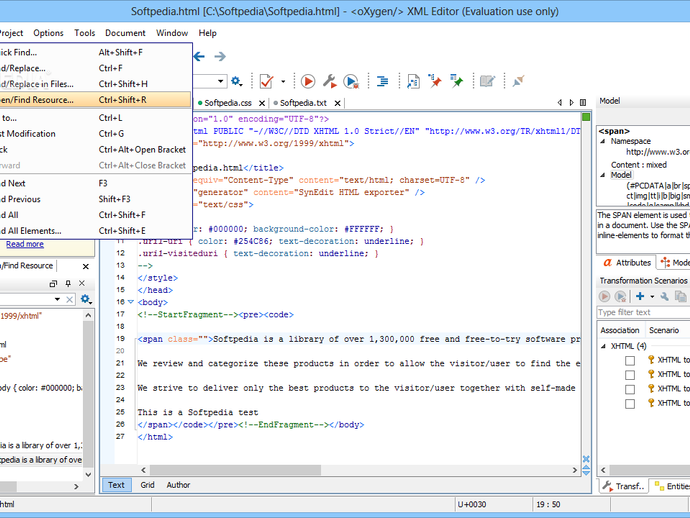Image resolution: width=690 pixels, height=518 pixels.
Task: Click the Transformation filter text field
Action: pyautogui.click(x=643, y=312)
